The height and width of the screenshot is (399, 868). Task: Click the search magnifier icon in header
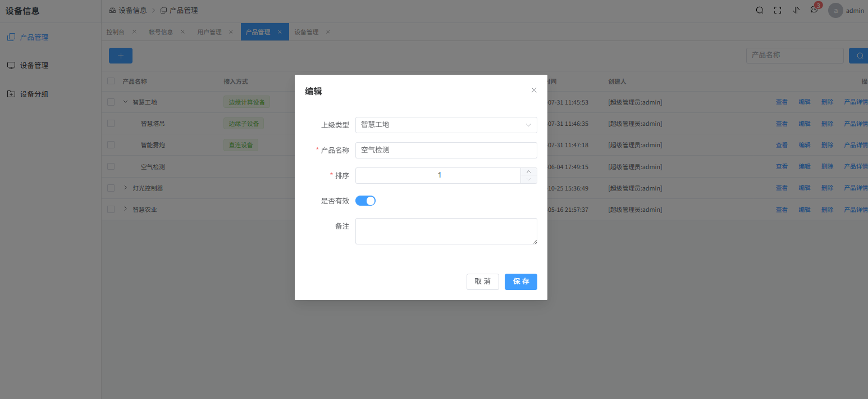click(x=760, y=10)
